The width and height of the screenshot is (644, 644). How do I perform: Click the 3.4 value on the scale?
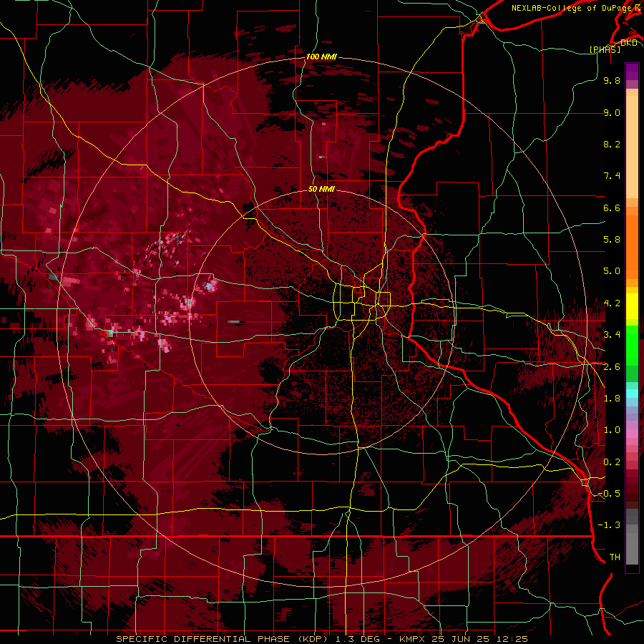612,335
